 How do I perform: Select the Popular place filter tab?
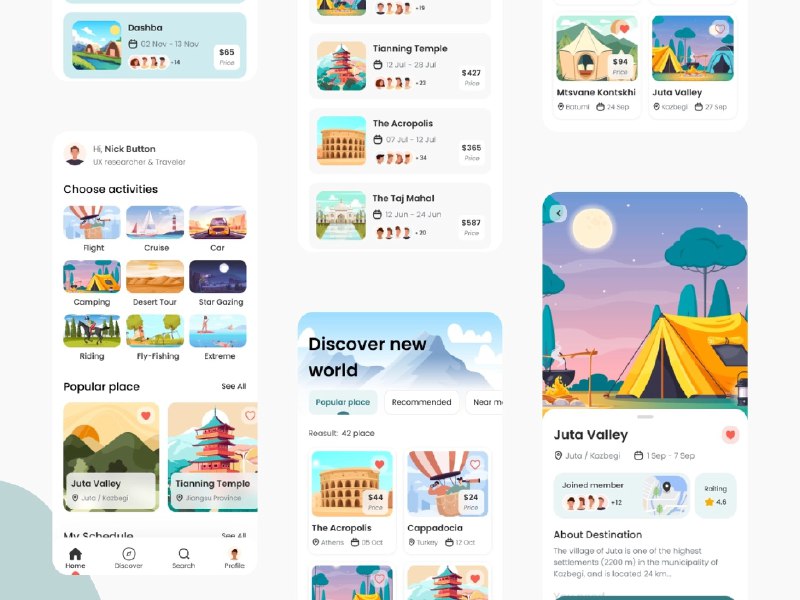(343, 402)
